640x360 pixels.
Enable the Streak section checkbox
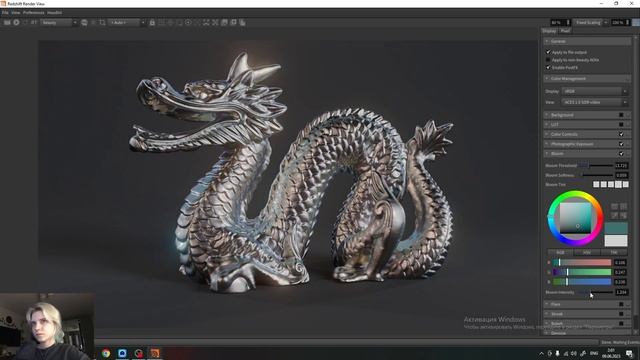(621, 314)
